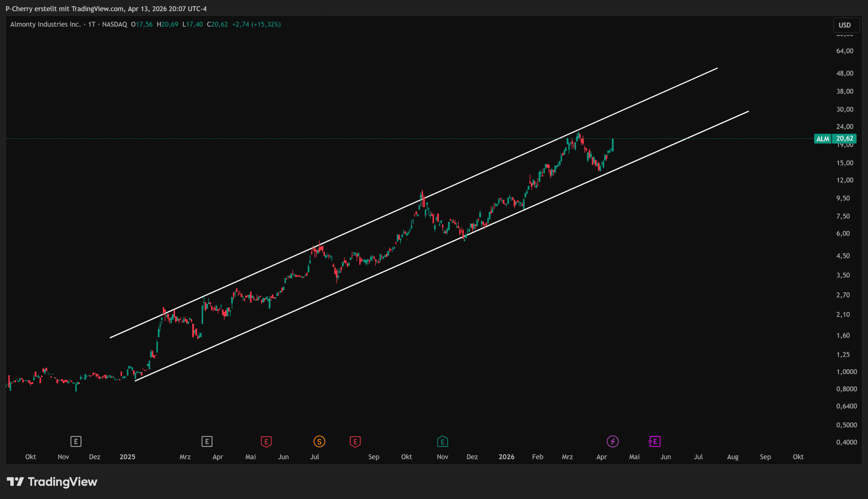This screenshot has height=499, width=868.
Task: Click the 20,62 current price tag
Action: click(x=845, y=138)
